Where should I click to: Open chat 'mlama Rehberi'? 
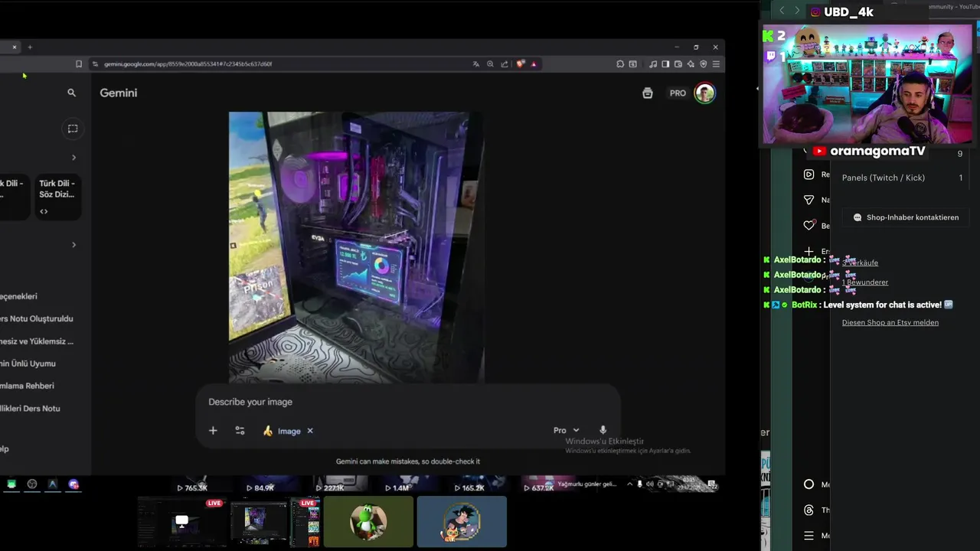coord(27,386)
